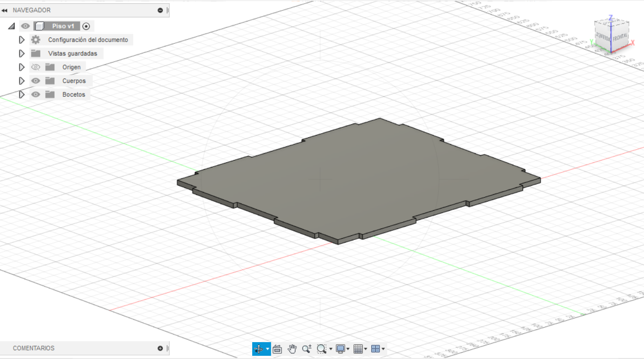Activate the Piso v1 component radio button
Viewport: 644px width, 359px height.
(86, 26)
